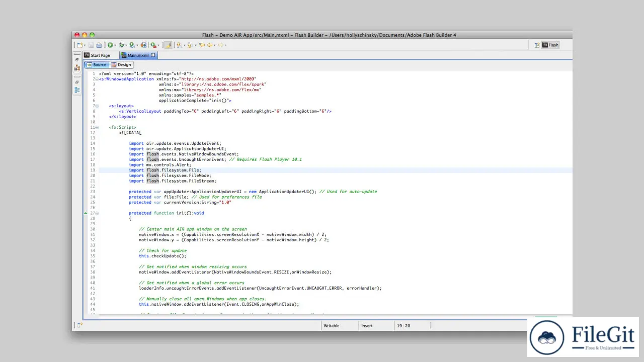Open the New wizard dropdown arrow
This screenshot has height=362, width=644.
[85, 45]
